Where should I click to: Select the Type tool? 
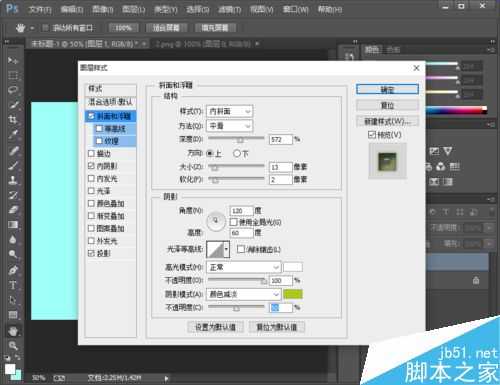click(13, 285)
